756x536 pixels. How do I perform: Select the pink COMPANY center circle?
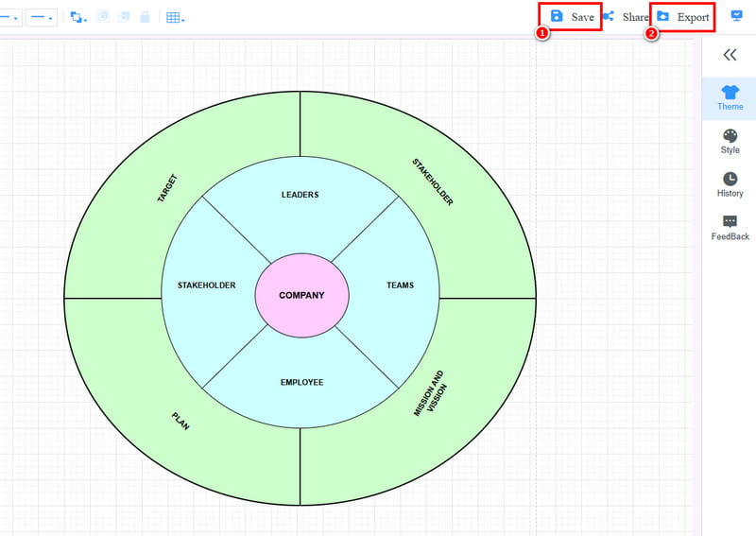click(301, 295)
